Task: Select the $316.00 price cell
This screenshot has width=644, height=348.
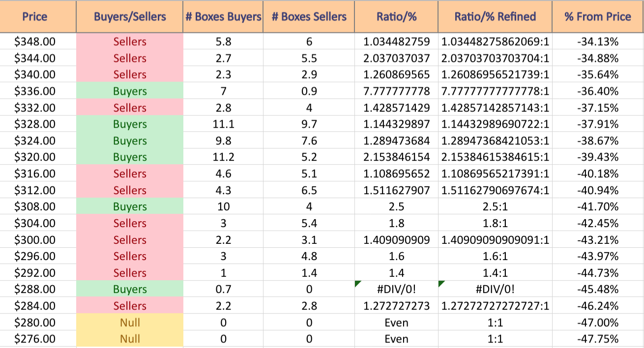Action: pos(38,174)
